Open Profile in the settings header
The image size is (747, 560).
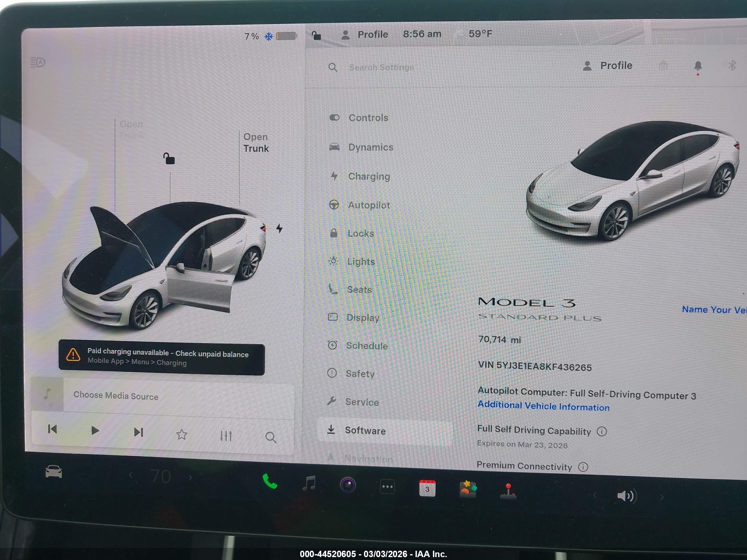coord(608,66)
